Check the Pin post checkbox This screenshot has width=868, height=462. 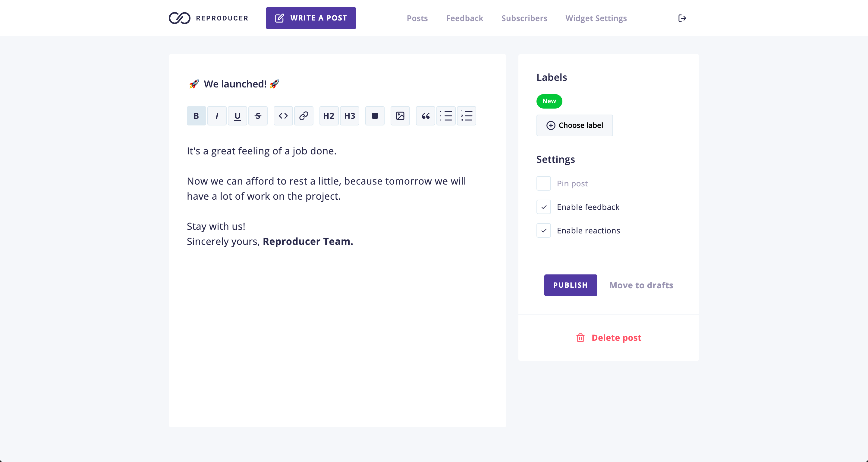(543, 183)
